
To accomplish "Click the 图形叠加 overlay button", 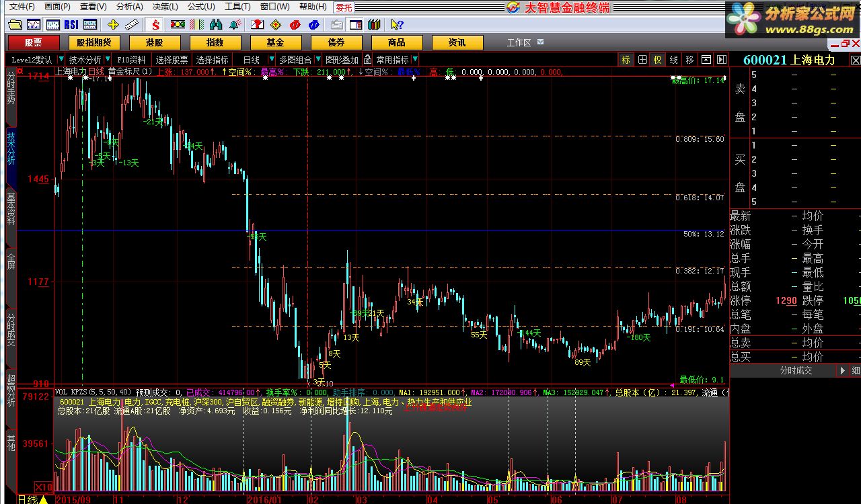I will coord(342,60).
